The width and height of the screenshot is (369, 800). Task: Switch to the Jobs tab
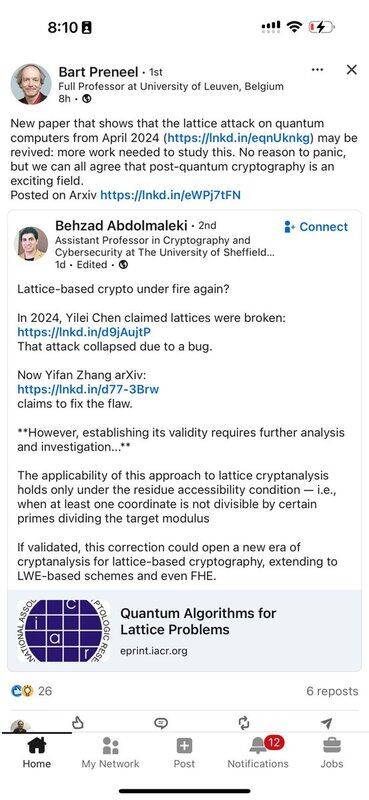(332, 753)
